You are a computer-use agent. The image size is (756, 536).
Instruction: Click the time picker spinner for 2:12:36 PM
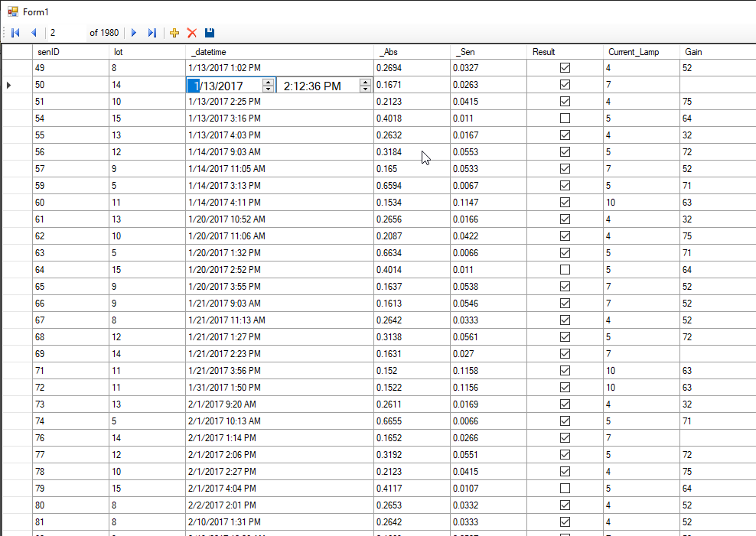point(365,86)
